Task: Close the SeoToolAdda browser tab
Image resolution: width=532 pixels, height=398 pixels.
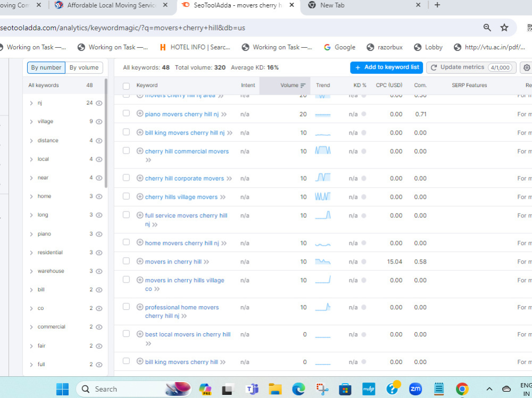Action: 293,5
